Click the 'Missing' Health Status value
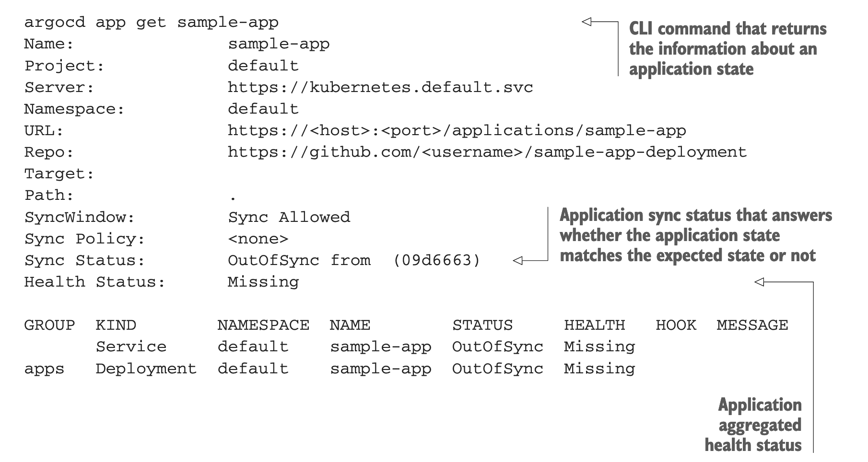 click(x=263, y=282)
